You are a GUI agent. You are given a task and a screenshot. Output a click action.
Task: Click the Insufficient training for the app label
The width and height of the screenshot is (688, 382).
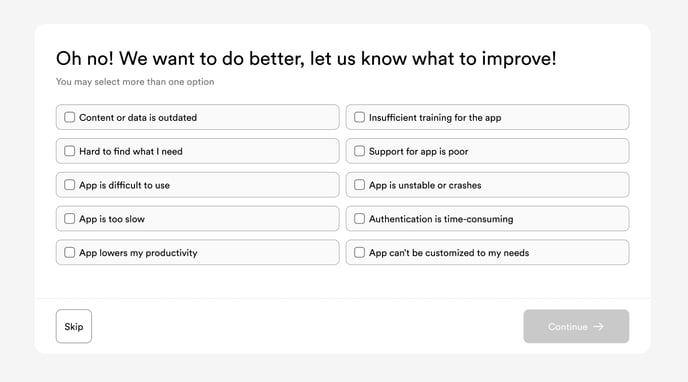[x=435, y=118]
